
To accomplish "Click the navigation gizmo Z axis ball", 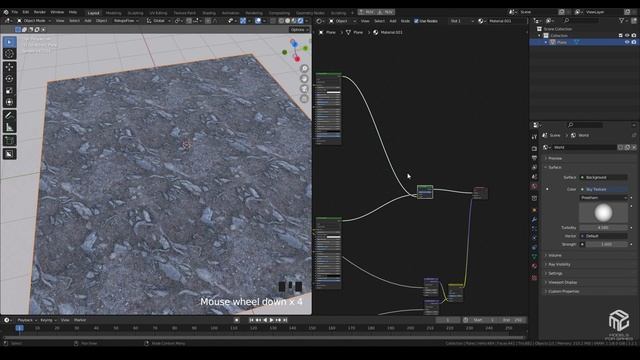I will coord(294,43).
